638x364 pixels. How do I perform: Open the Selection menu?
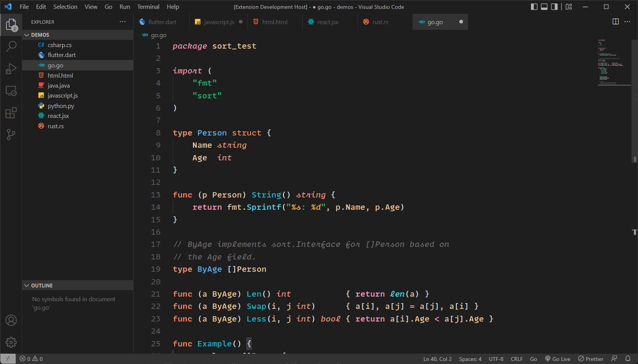65,7
